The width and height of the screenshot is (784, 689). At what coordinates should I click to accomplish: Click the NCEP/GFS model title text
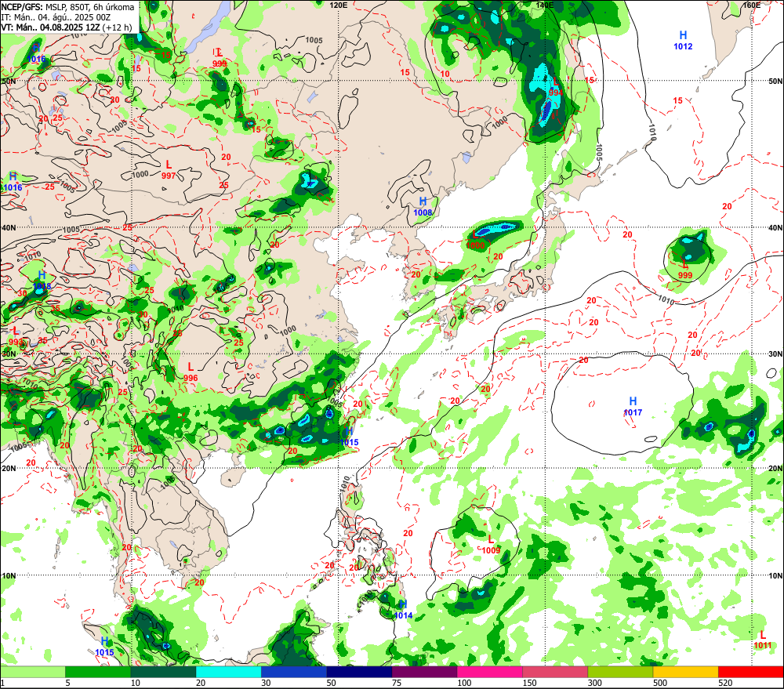tap(67, 7)
